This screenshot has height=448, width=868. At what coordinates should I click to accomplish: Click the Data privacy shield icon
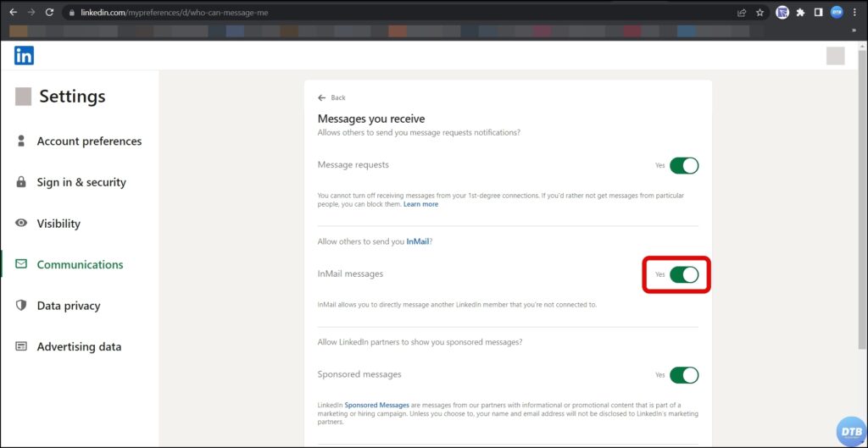click(21, 306)
